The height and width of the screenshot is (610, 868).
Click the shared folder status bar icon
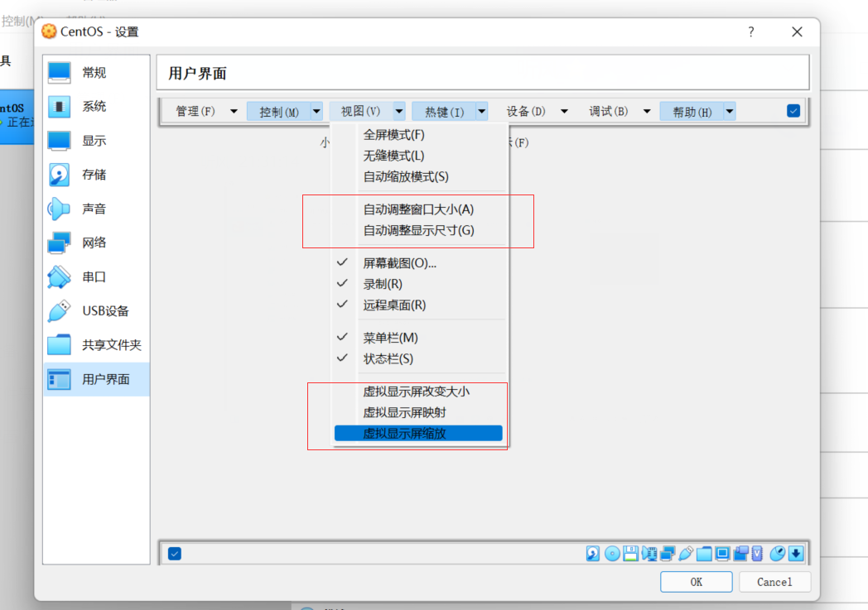pyautogui.click(x=704, y=554)
